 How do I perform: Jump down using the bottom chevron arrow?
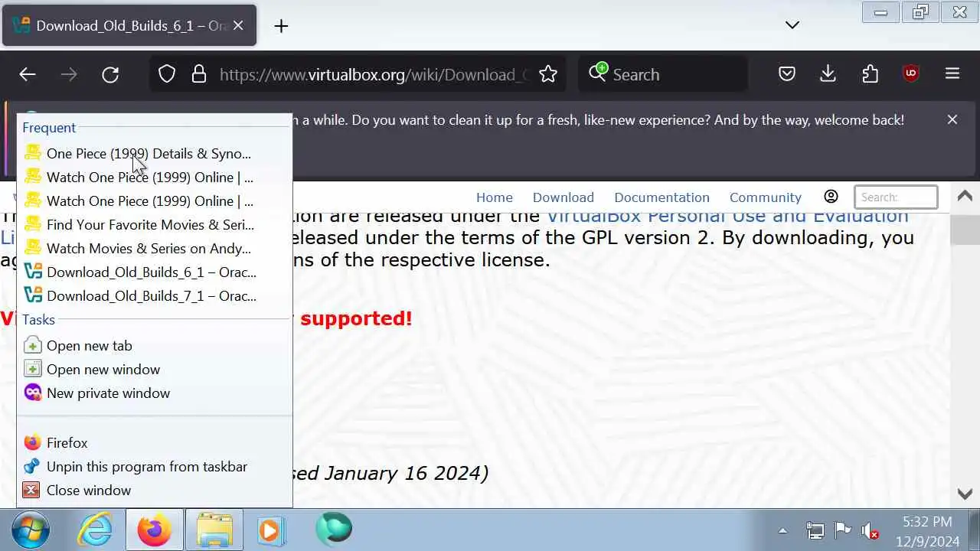[965, 494]
